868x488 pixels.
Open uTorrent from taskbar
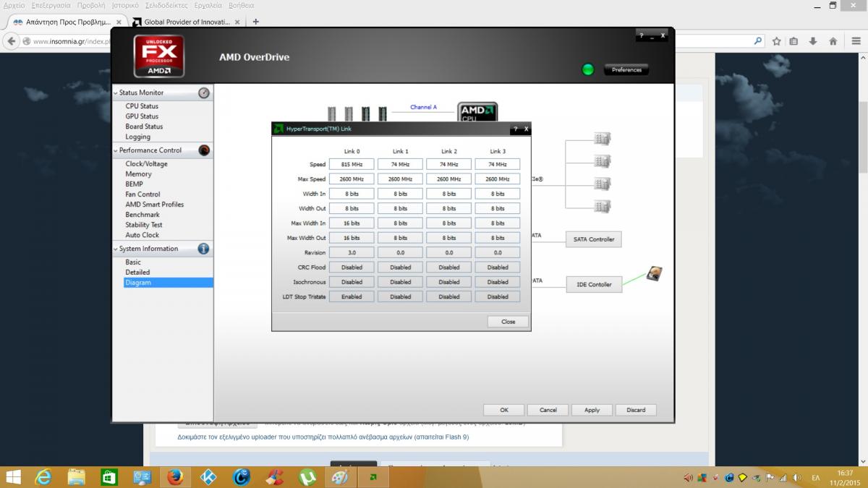pos(307,477)
